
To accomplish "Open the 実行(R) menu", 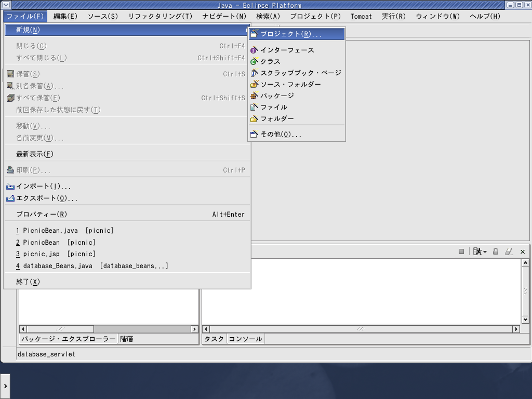I will tap(394, 16).
